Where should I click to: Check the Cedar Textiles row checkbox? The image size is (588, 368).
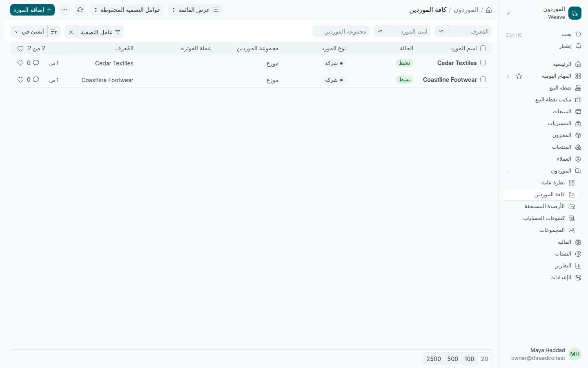[483, 63]
